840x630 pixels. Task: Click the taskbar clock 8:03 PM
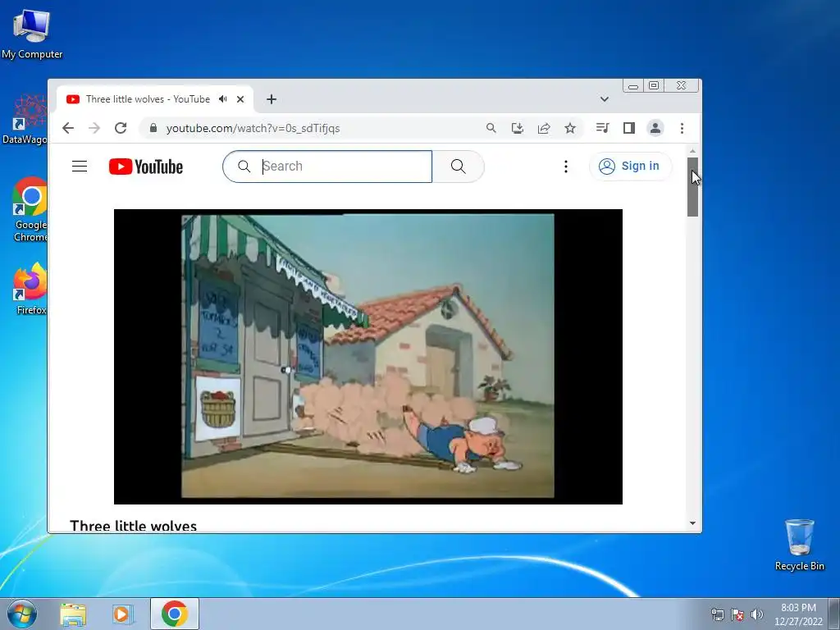(x=798, y=614)
